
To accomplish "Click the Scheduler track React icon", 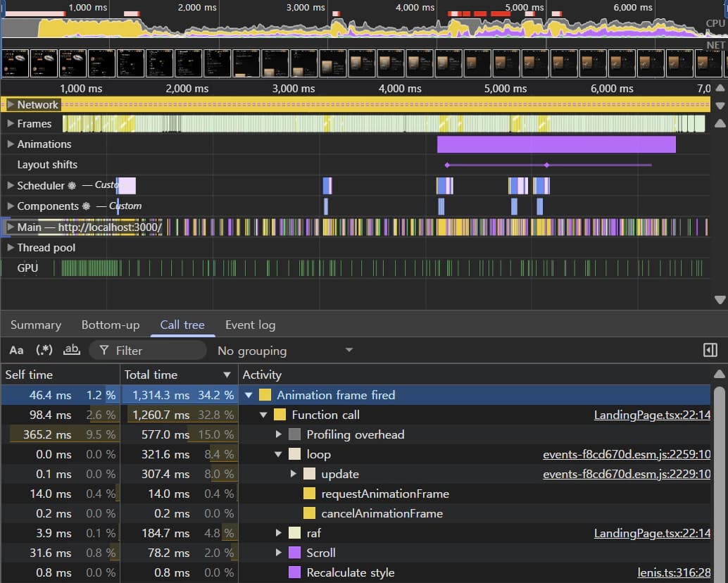I will pyautogui.click(x=71, y=186).
